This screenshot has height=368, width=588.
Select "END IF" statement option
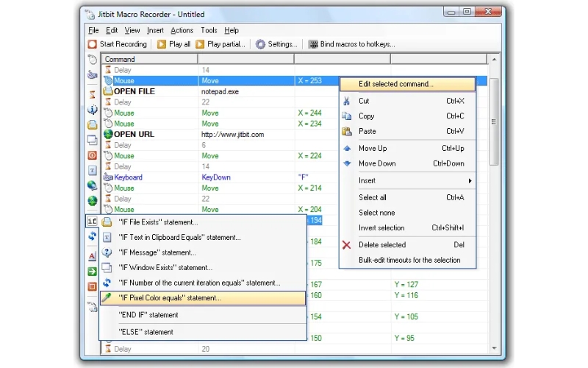point(203,315)
